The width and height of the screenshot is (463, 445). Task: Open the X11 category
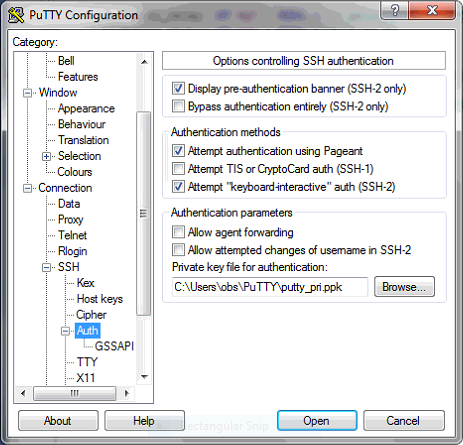[86, 378]
